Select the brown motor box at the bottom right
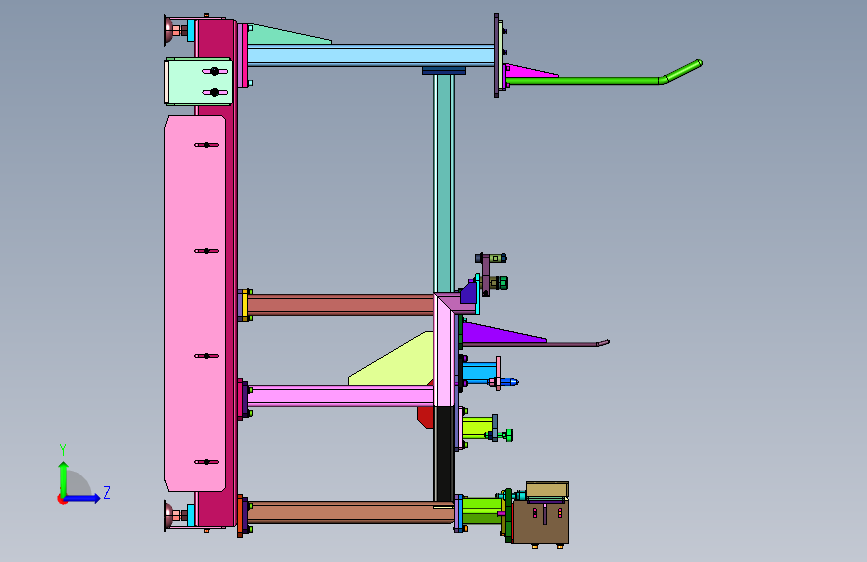The width and height of the screenshot is (867, 562). (x=540, y=523)
